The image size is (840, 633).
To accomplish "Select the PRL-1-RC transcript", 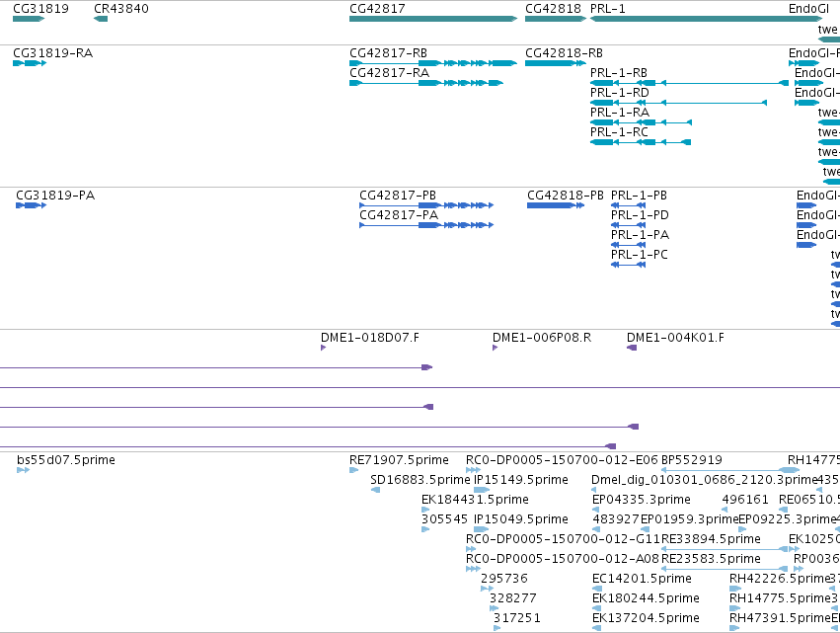I will tap(641, 142).
